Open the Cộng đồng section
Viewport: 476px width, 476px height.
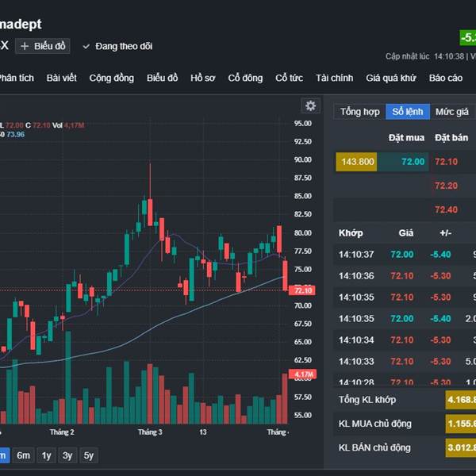click(x=111, y=78)
